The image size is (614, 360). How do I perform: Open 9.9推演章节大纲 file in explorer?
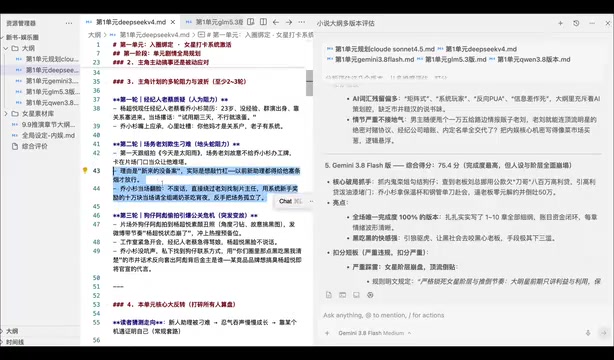48,125
